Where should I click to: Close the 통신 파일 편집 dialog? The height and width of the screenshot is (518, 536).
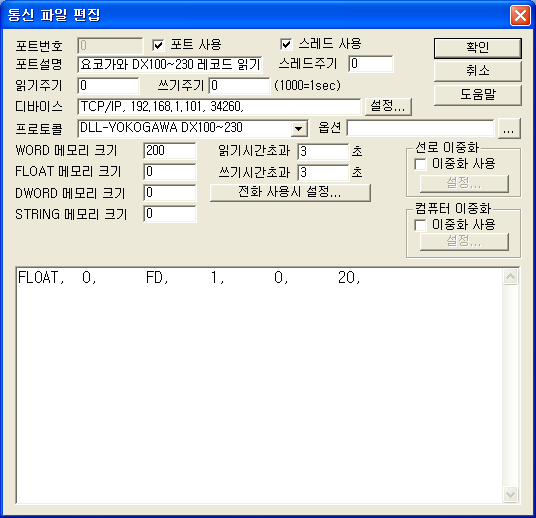520,15
